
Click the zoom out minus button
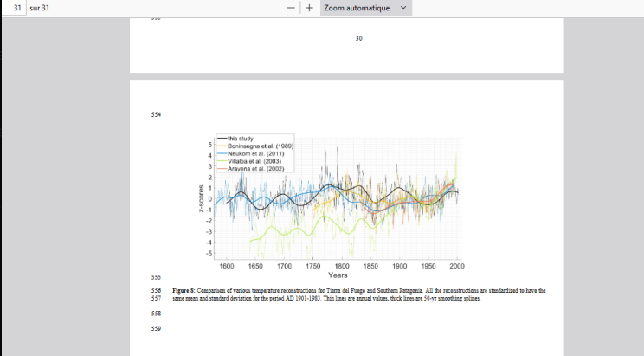click(x=292, y=8)
